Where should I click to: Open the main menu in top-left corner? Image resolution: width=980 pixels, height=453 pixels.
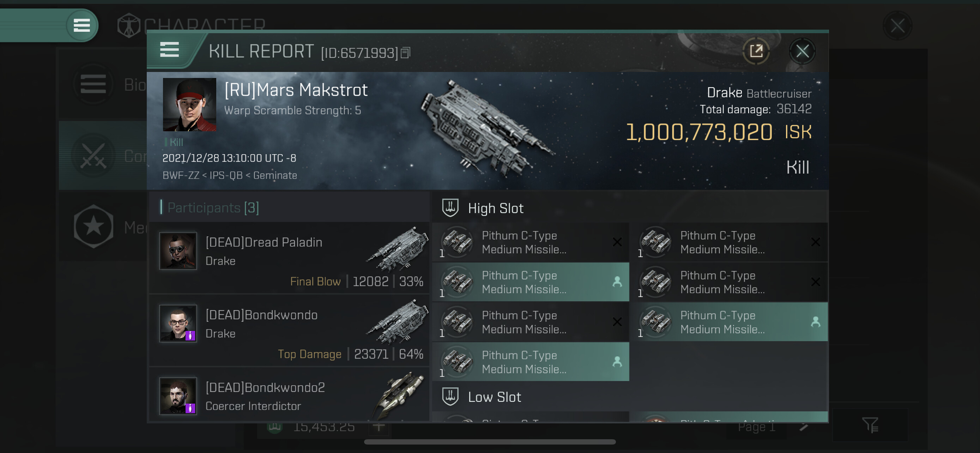(x=81, y=25)
